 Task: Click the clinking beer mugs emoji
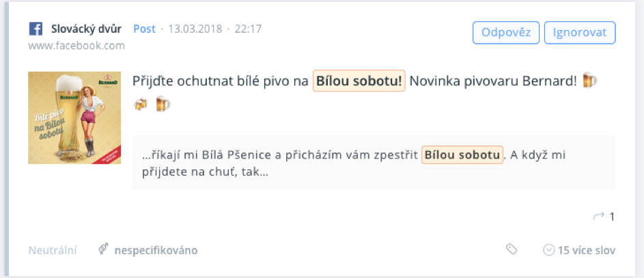tap(141, 104)
